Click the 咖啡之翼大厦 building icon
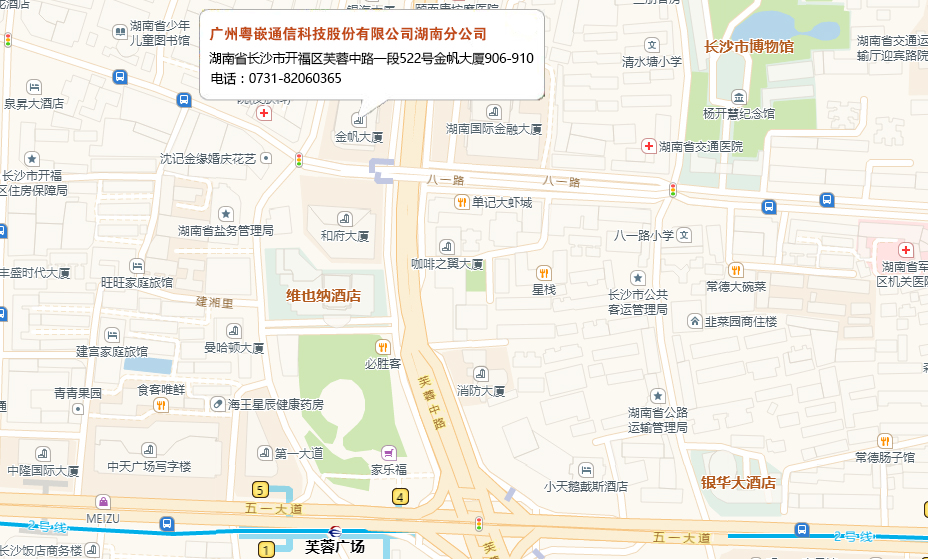Viewport: 928px width, 559px height. pos(447,247)
